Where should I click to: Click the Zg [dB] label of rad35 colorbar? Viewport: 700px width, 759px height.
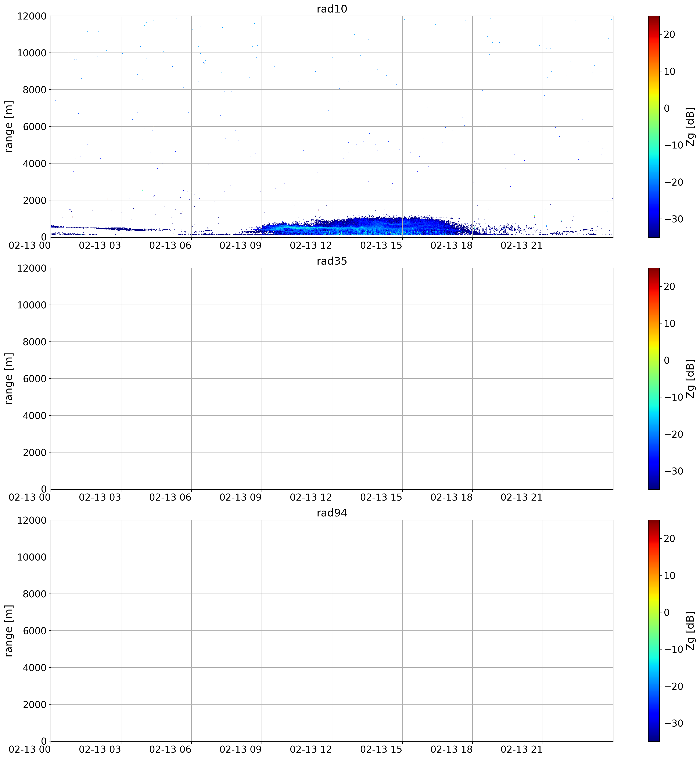coord(690,379)
